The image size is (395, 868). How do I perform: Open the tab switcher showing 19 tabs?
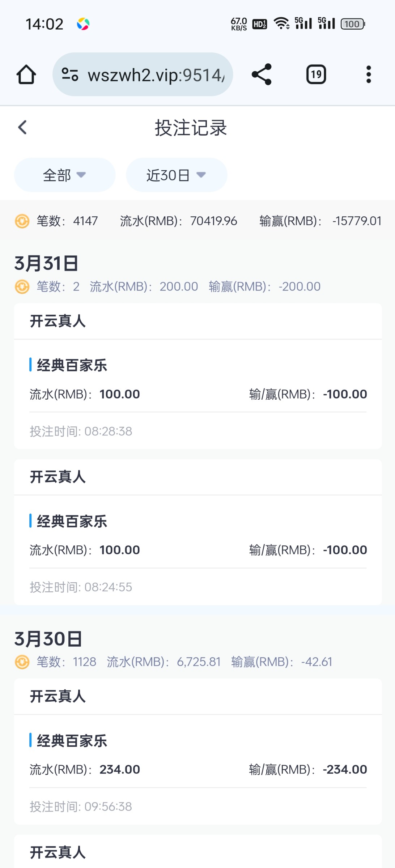(316, 75)
